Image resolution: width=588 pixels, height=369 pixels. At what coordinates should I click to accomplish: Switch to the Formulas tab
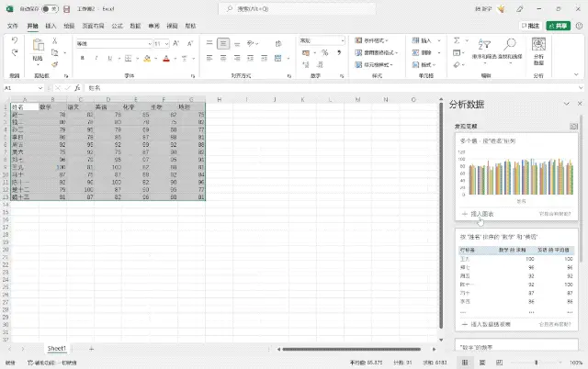tap(117, 26)
